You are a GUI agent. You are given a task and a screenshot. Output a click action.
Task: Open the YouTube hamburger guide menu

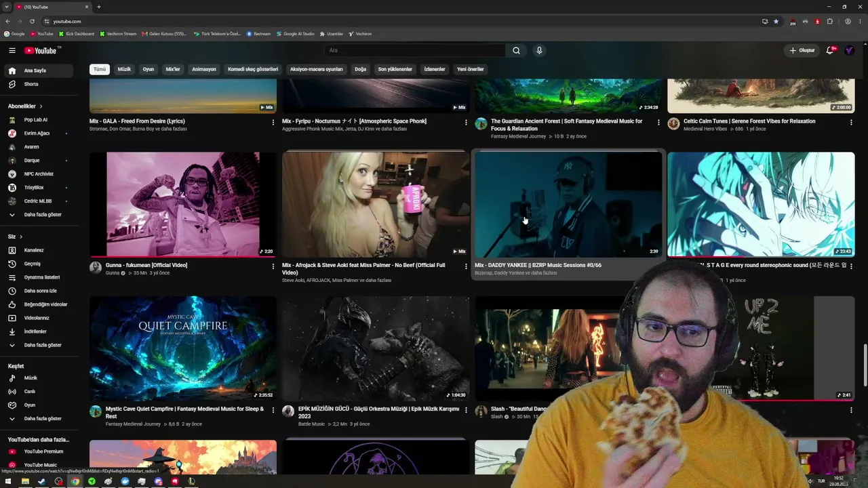click(12, 50)
